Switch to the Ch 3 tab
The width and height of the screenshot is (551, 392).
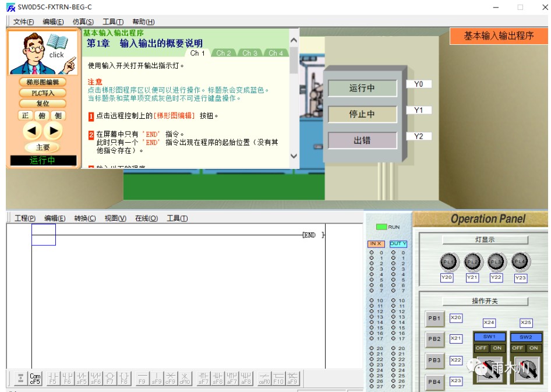(250, 53)
